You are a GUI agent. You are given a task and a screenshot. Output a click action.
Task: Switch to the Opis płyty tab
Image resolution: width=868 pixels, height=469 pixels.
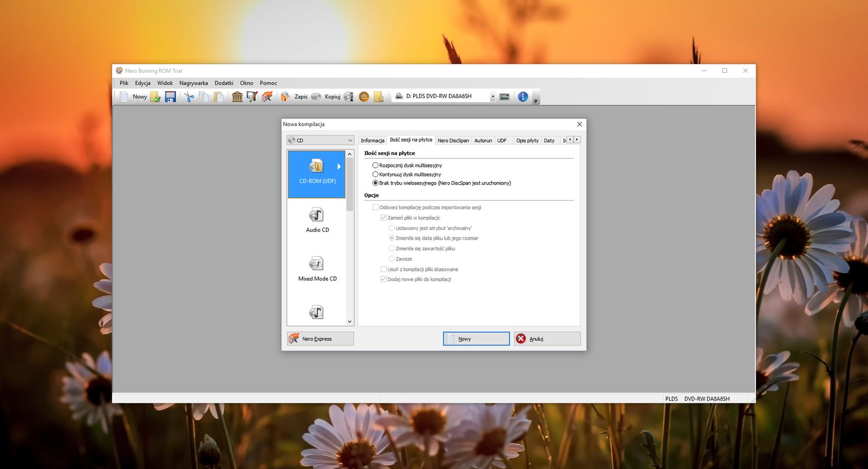click(527, 141)
